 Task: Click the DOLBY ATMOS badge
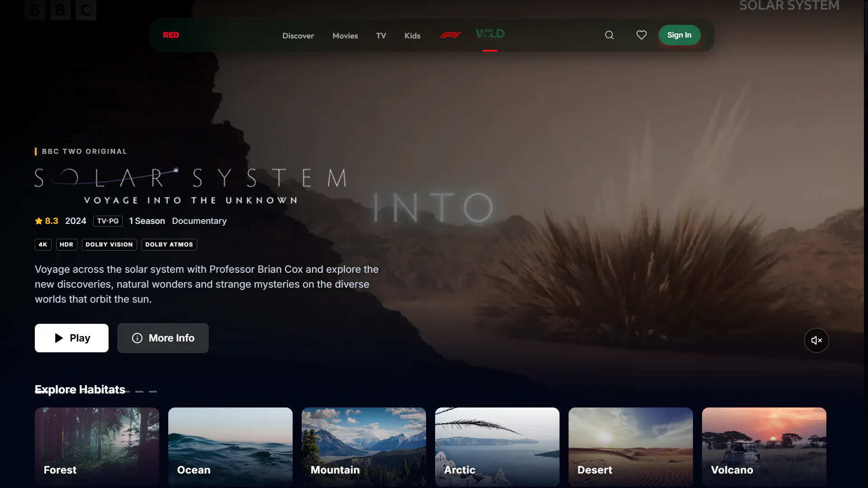pos(169,245)
